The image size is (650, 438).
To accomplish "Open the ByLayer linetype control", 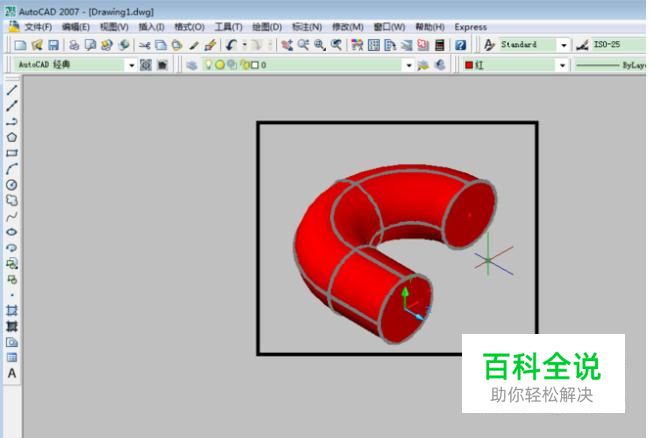I will tap(611, 65).
